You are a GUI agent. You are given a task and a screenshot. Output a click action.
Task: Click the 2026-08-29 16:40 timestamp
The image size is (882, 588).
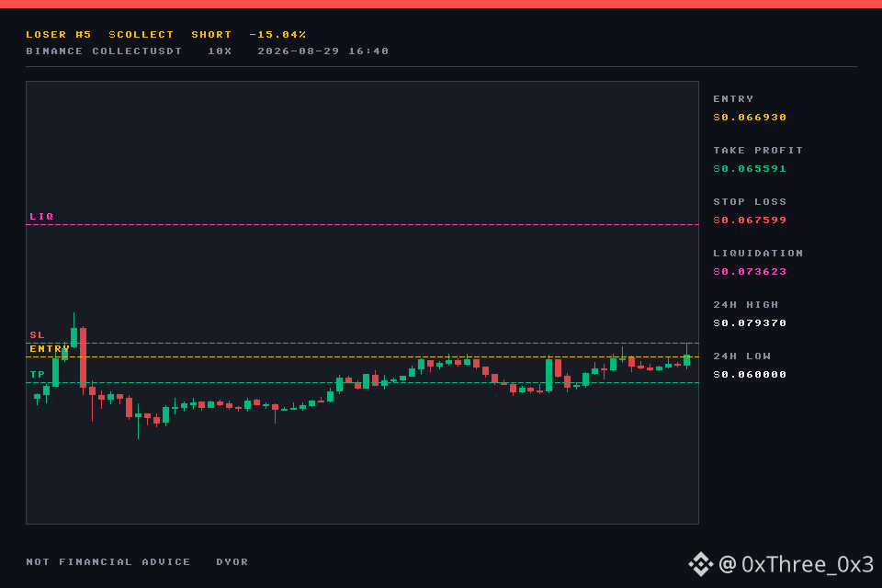tap(322, 51)
